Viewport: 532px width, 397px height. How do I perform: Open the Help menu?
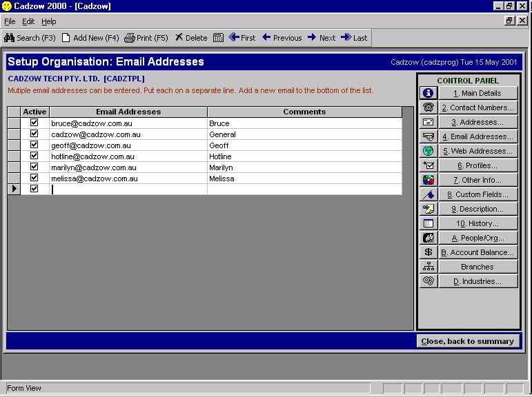48,21
